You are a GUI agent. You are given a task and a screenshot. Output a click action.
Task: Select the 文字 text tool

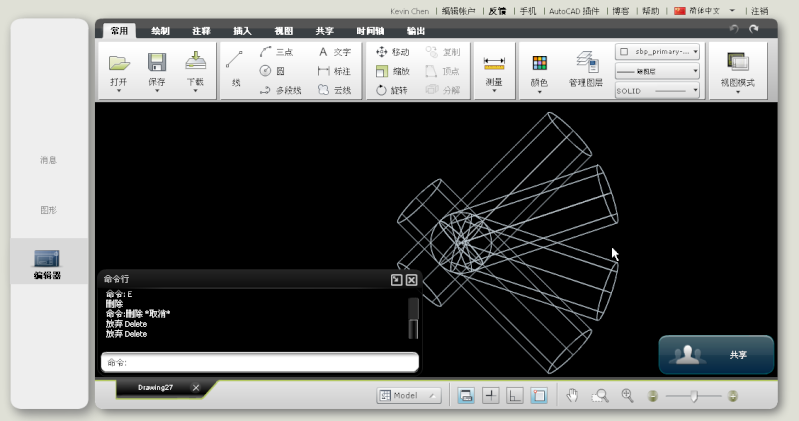(x=334, y=52)
